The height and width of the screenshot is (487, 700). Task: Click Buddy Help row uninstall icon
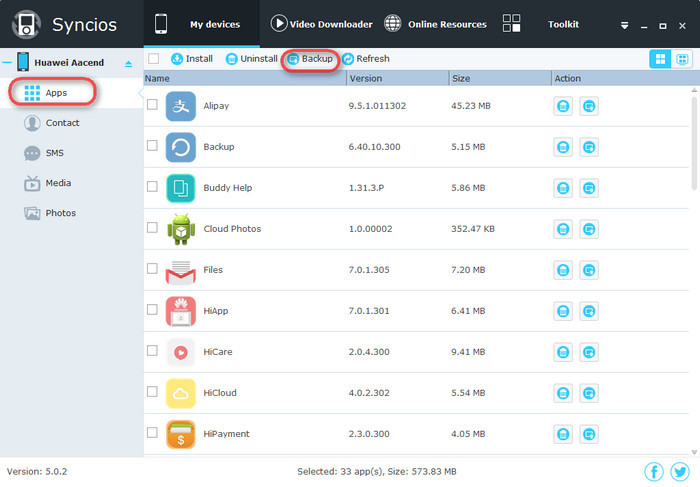tap(563, 188)
